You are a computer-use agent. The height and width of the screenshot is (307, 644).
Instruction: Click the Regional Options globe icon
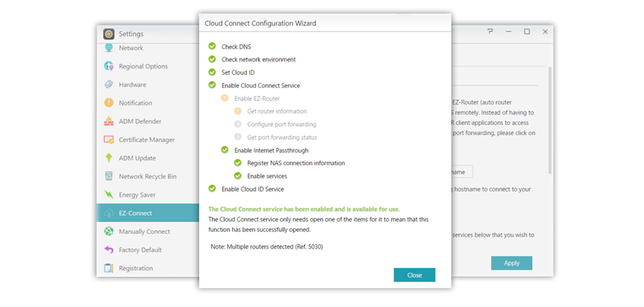(109, 66)
